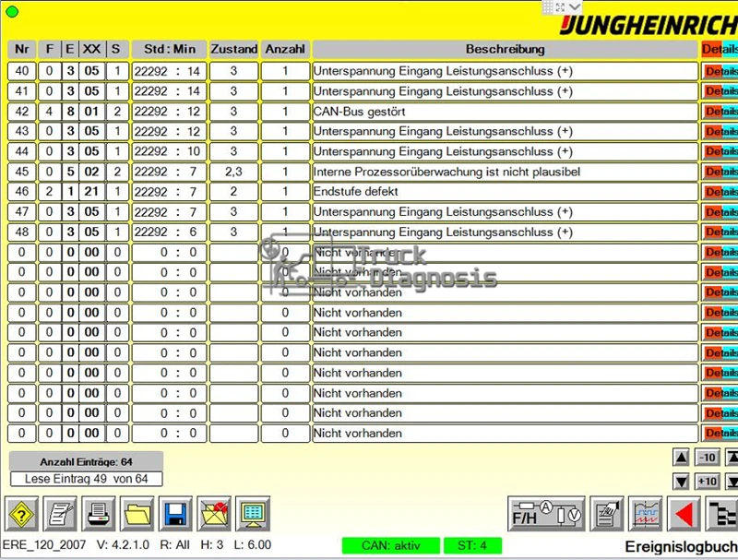The height and width of the screenshot is (560, 738).
Task: Click the Lese Eintrag 49 von 64 field
Action: [87, 479]
